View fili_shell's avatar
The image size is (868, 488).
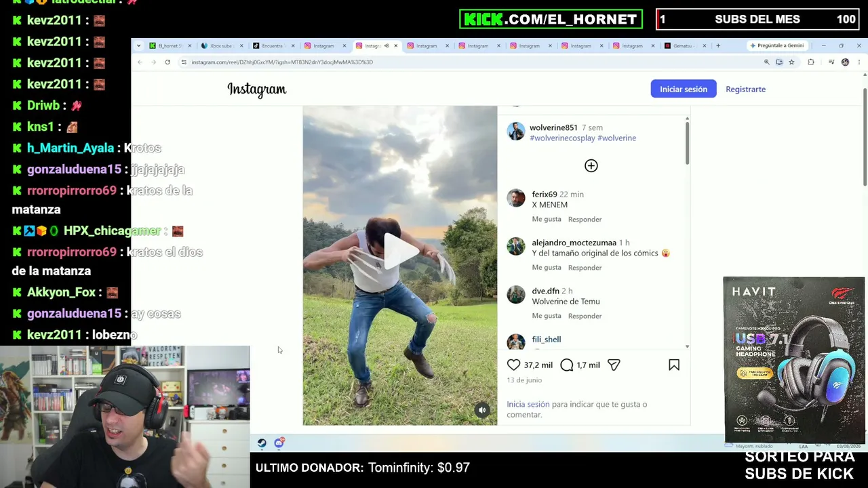point(516,342)
